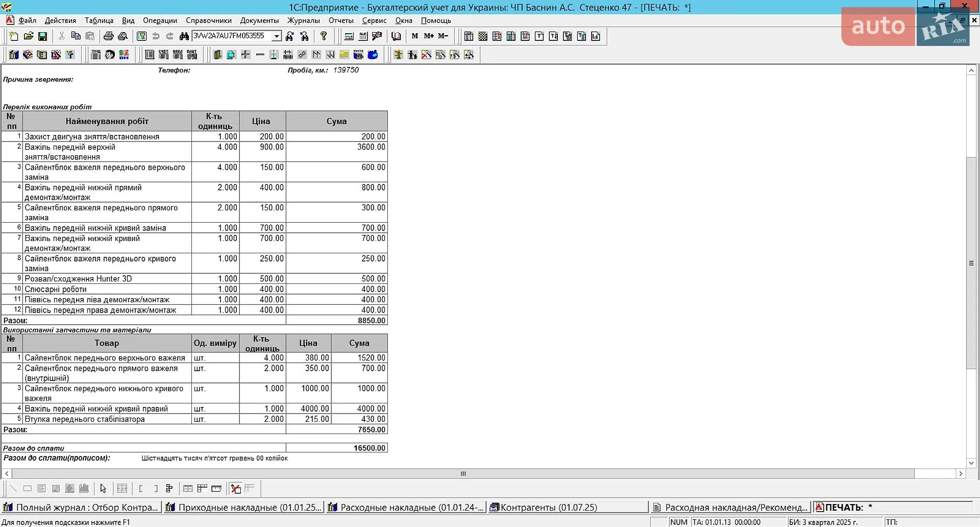The image size is (980, 527).
Task: Open the СЧЕТ invoice document icon
Action: coord(164,55)
